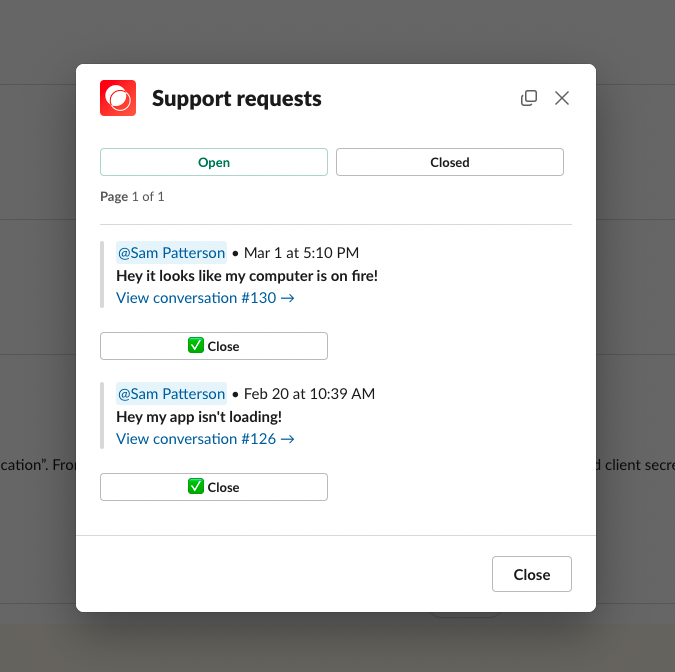Click the footer Close button
Screen dimensions: 675x672
tap(532, 574)
